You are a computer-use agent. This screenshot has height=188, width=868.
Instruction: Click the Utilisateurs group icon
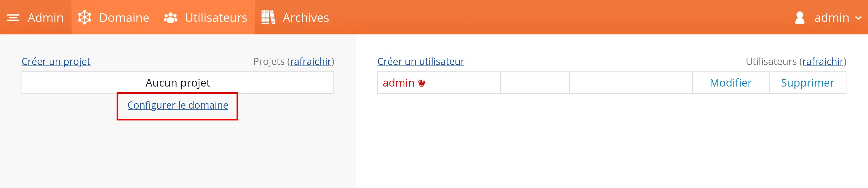click(x=170, y=17)
